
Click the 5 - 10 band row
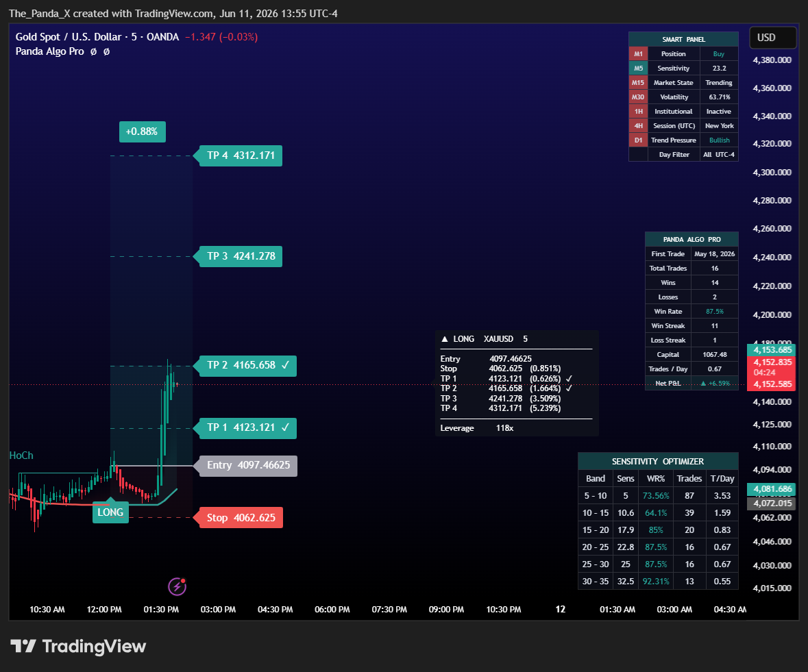click(x=658, y=496)
